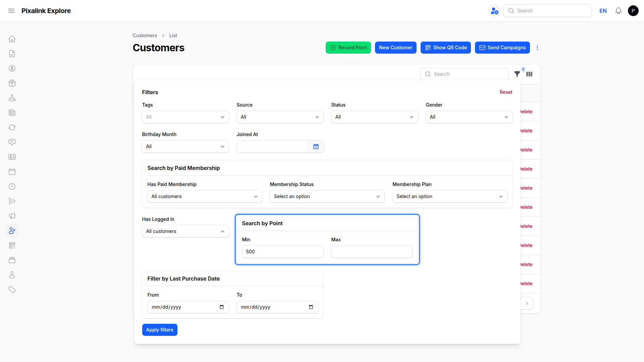Image resolution: width=644 pixels, height=362 pixels.
Task: Expand the Has Paid Membership dropdown
Action: coord(205,196)
